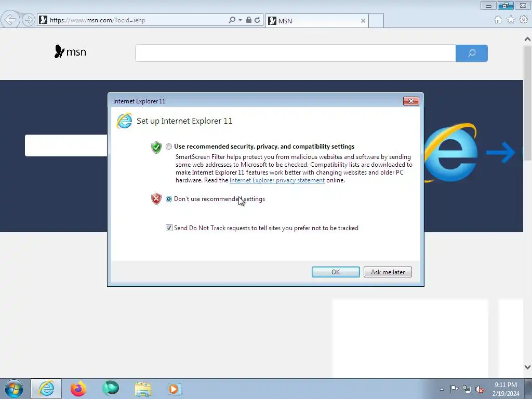This screenshot has width=532, height=399.
Task: Open Internet Explorer privacy statement link
Action: [x=277, y=180]
